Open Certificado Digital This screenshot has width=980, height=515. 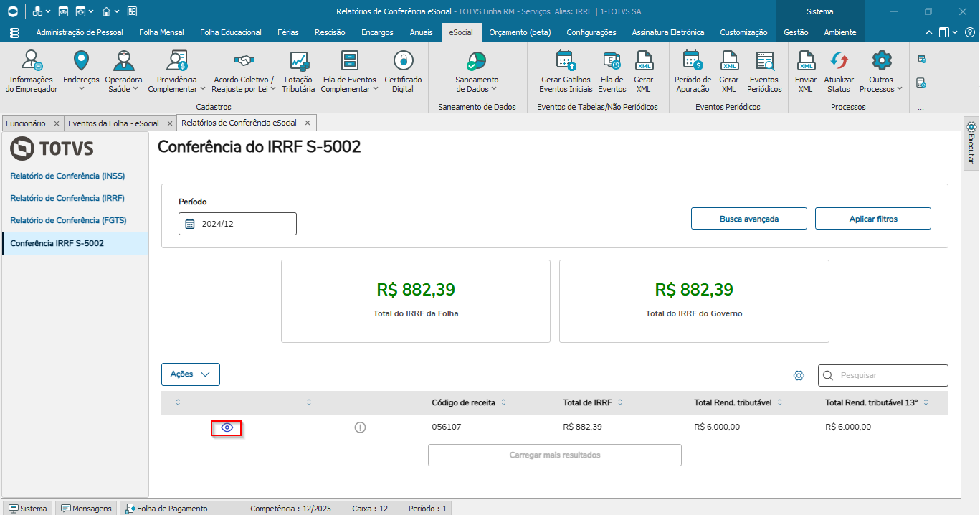(x=403, y=72)
